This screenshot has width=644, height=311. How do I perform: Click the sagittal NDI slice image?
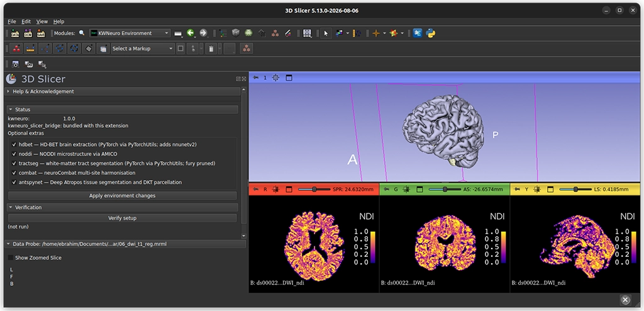pos(577,247)
